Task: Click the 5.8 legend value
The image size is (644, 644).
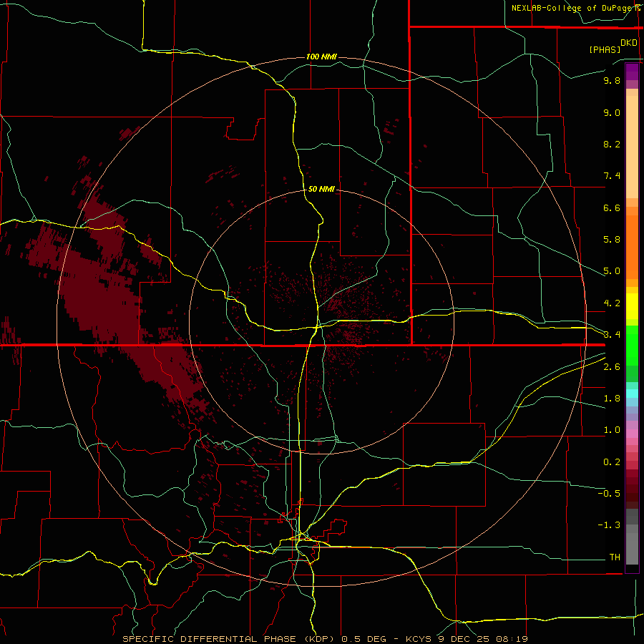Action: (612, 240)
